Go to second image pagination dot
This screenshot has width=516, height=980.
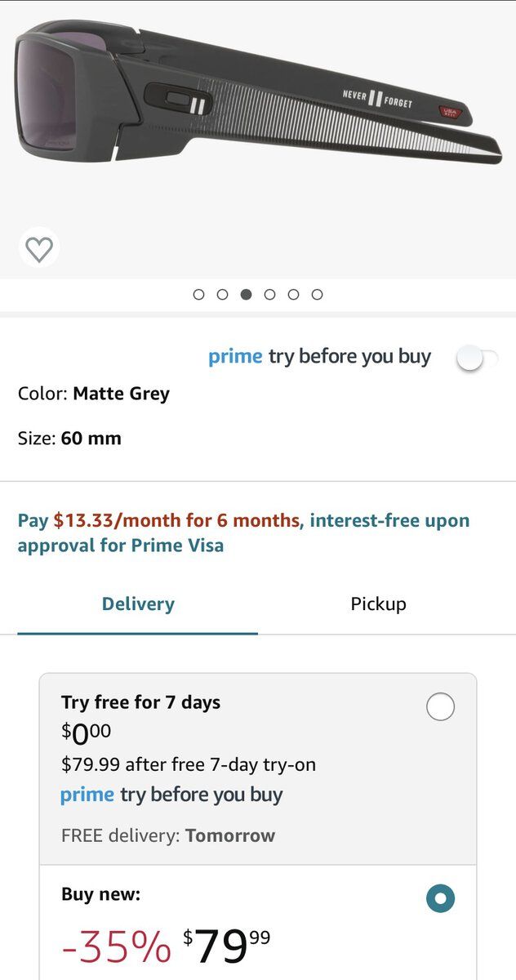pyautogui.click(x=222, y=295)
